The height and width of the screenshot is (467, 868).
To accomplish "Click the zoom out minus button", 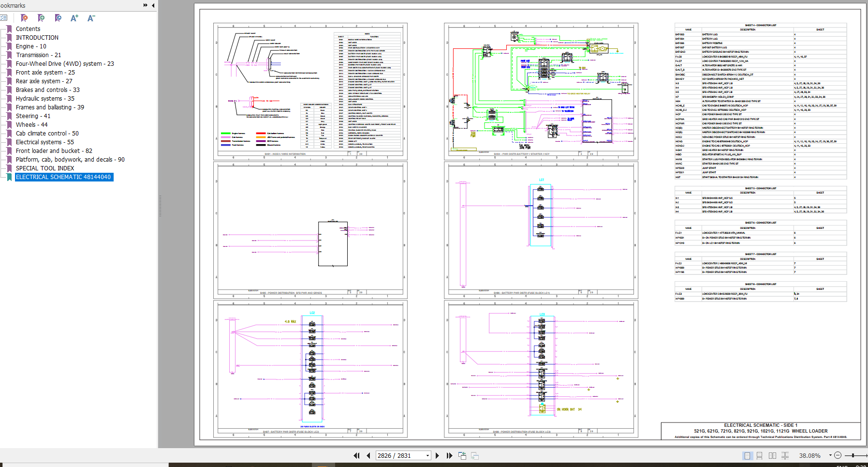I will (x=838, y=455).
